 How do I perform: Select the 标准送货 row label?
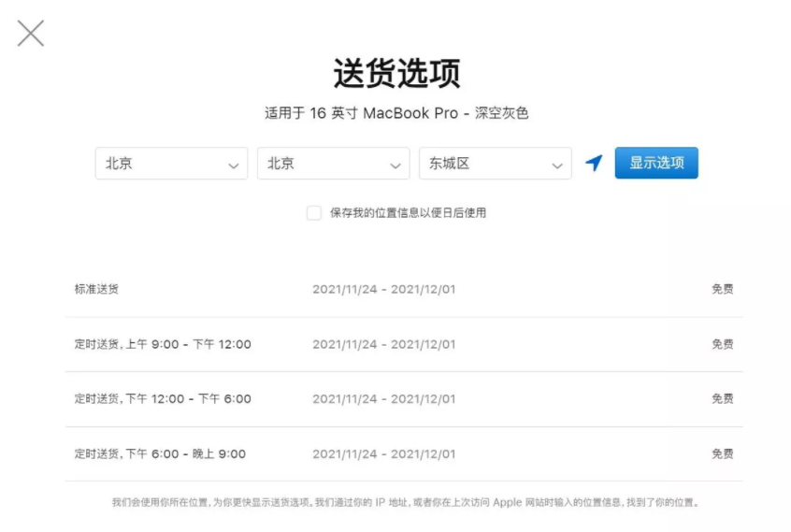tap(96, 289)
